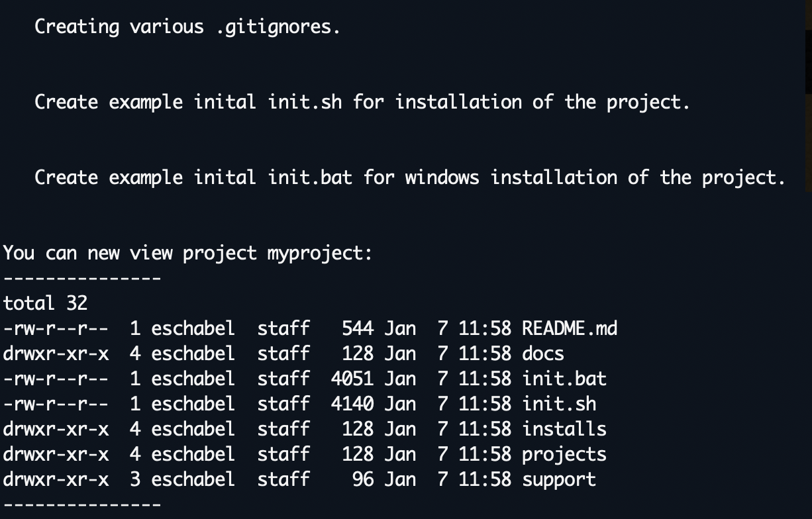Click the dashed separator under 'total' listing
The height and width of the screenshot is (519, 812).
[x=82, y=504]
